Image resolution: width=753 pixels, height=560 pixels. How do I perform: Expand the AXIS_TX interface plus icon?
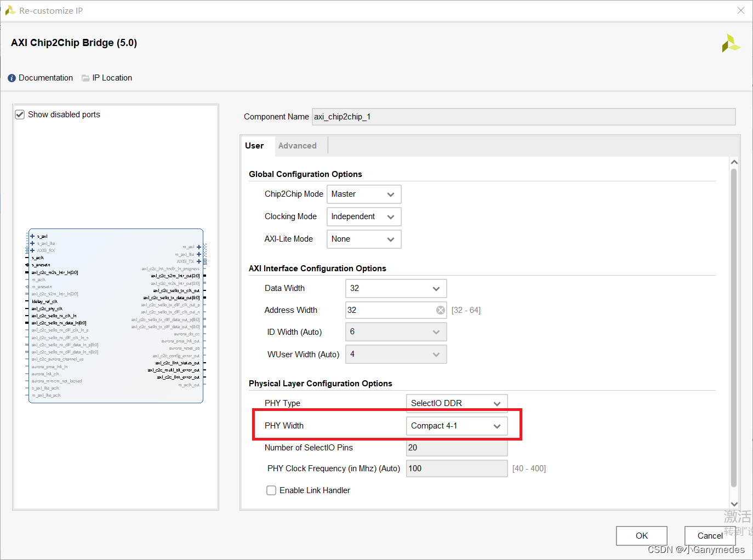(199, 261)
